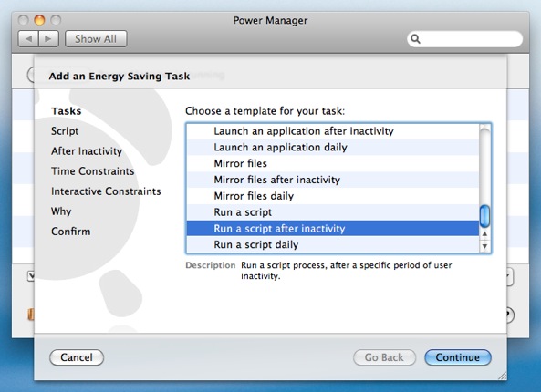Click the Show All button
The height and width of the screenshot is (392, 541).
click(96, 39)
